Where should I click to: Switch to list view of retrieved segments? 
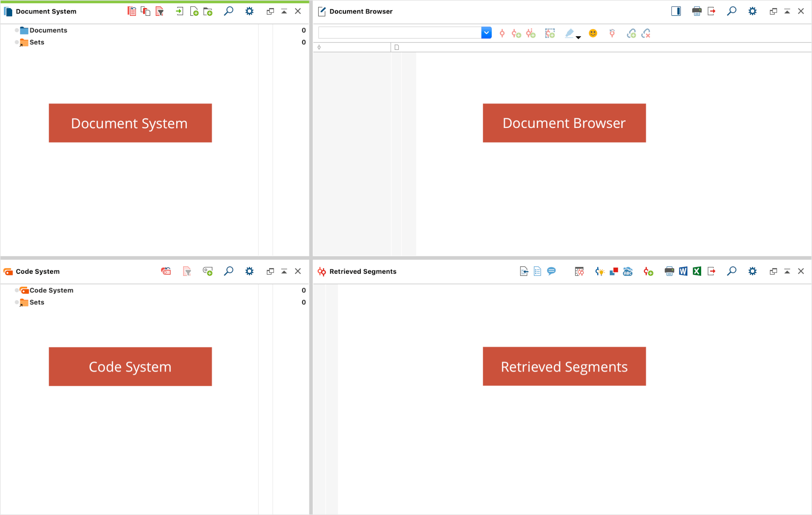538,271
